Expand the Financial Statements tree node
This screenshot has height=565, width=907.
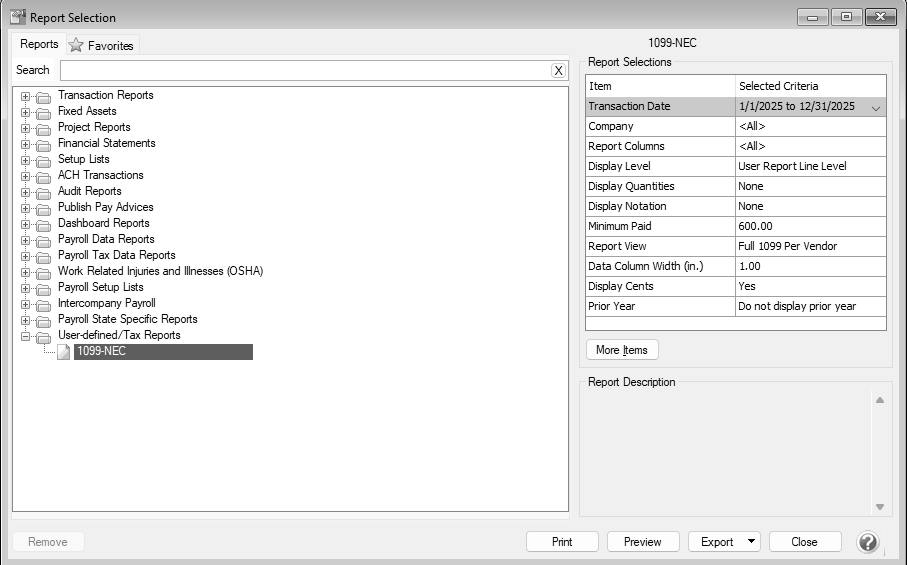25,144
